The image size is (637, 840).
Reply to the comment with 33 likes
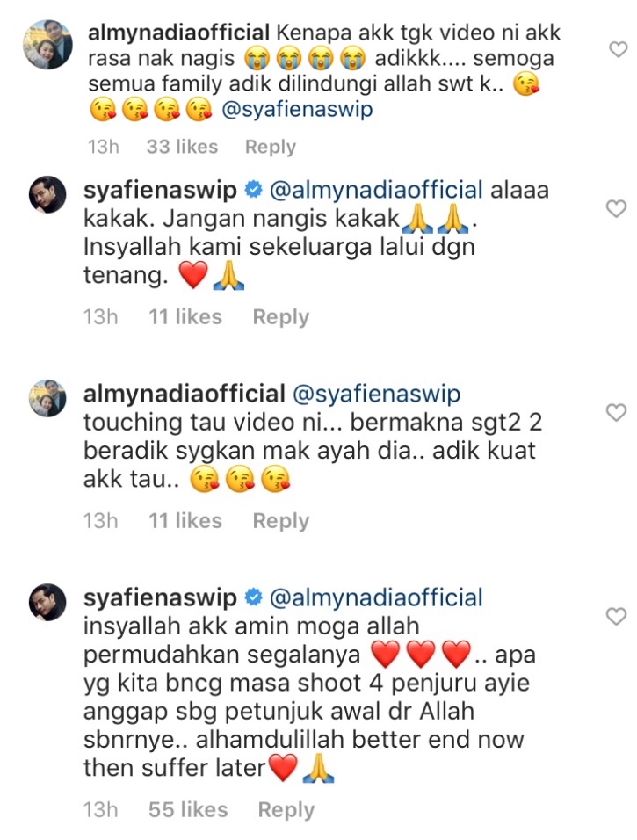[x=270, y=147]
